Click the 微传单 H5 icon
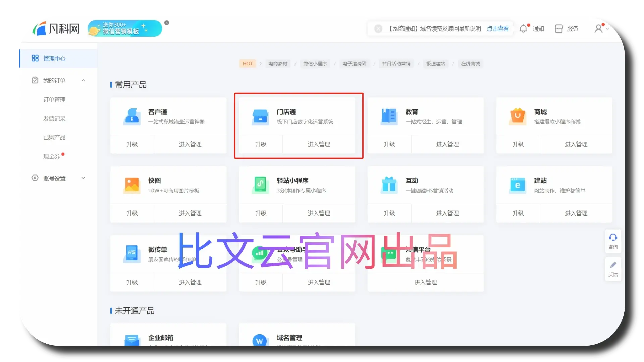Screen dimensions: 644x362 click(x=132, y=254)
